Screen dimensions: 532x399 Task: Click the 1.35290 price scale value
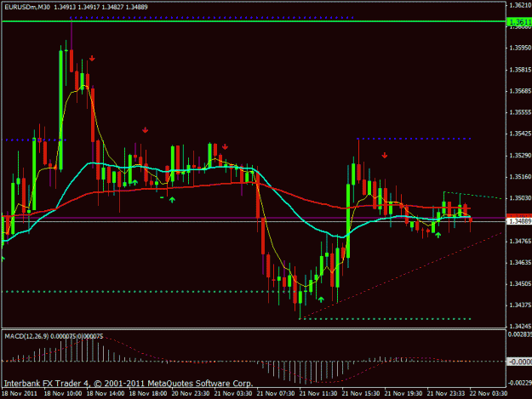(520, 156)
